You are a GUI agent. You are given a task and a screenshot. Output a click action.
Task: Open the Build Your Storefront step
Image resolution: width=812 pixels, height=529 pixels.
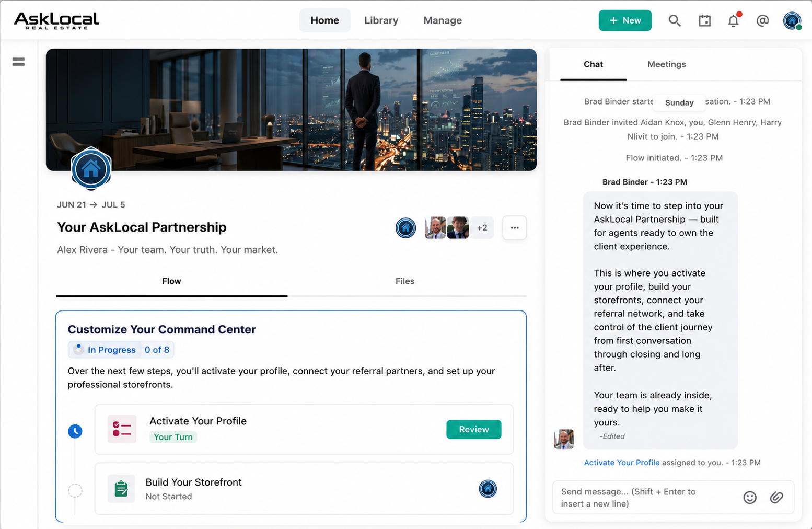click(x=304, y=489)
